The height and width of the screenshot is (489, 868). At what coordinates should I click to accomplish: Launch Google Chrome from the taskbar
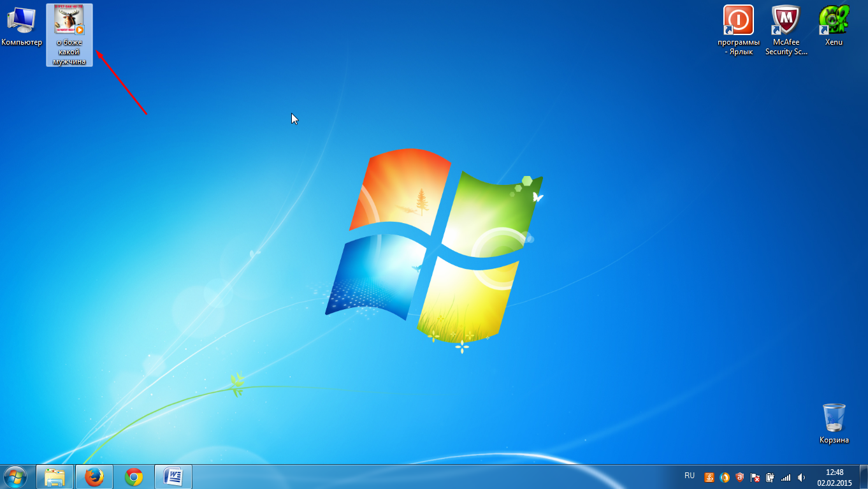[x=134, y=477]
